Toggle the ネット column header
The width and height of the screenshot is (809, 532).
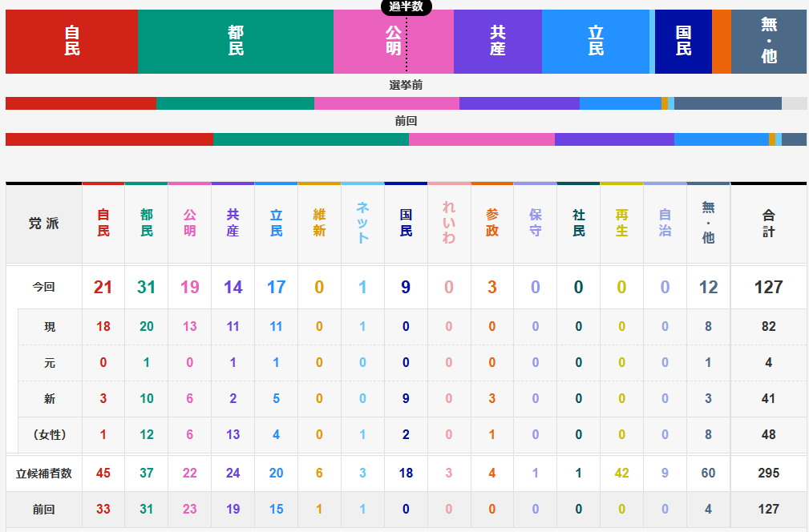click(x=362, y=223)
